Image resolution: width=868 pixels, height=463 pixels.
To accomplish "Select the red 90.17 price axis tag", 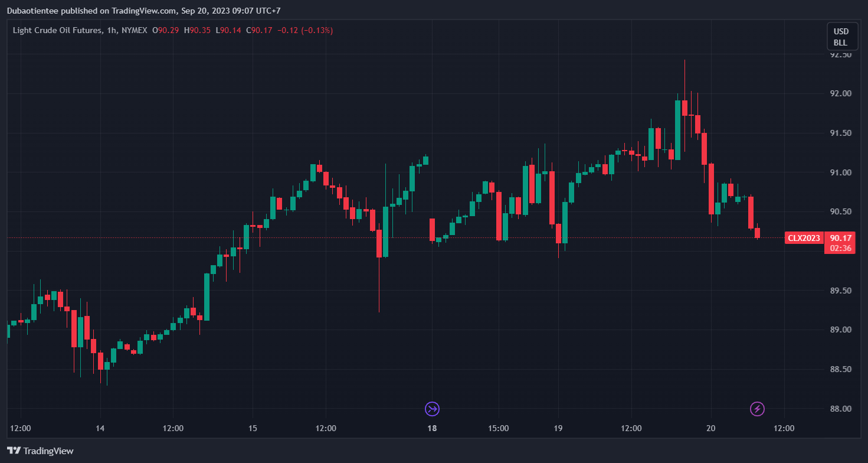I will (x=840, y=238).
